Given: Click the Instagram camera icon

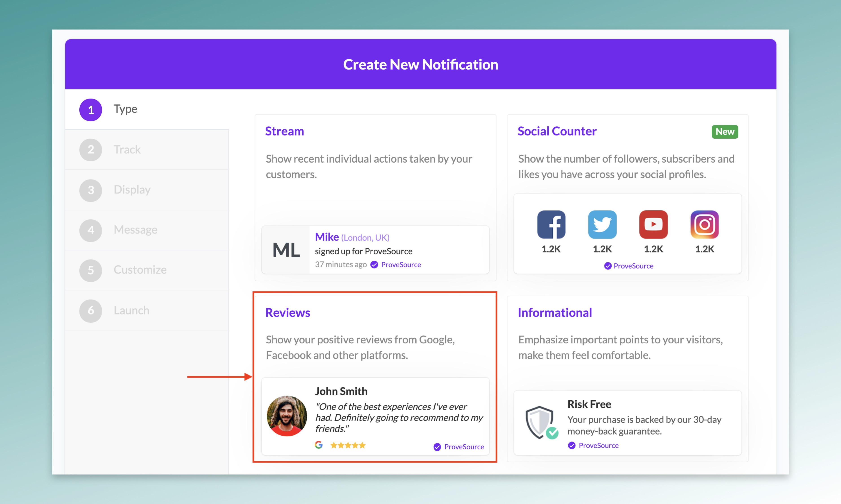Looking at the screenshot, I should [x=704, y=224].
